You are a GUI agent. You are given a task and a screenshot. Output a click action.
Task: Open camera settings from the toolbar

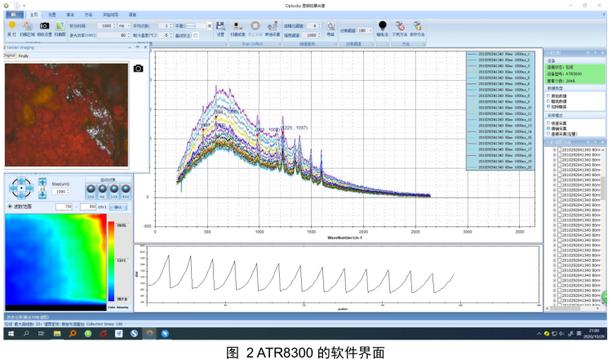tap(43, 26)
